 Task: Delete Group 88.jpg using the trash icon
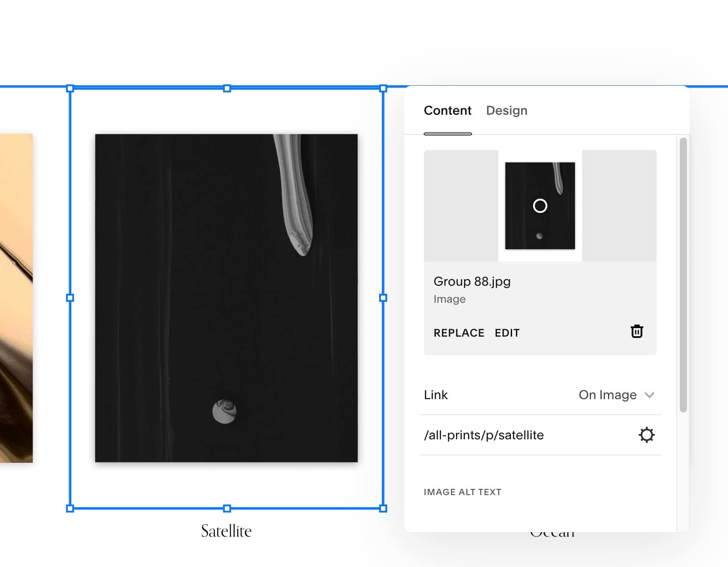click(x=637, y=331)
